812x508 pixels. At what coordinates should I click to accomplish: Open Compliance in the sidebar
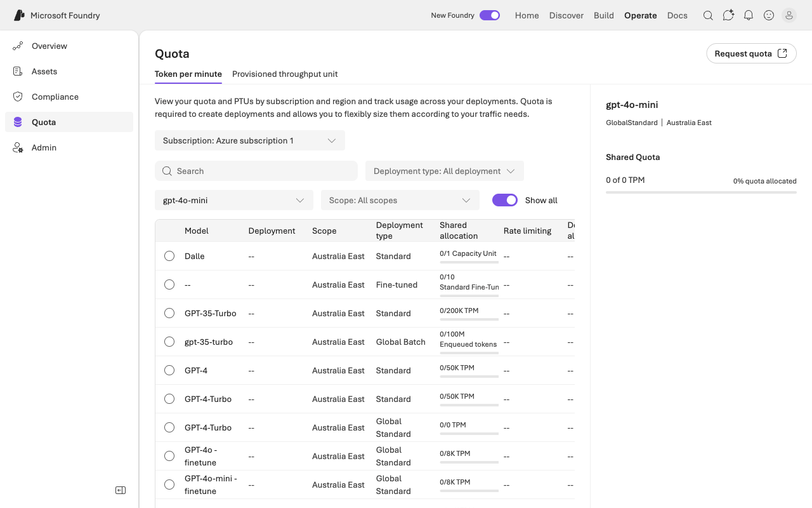click(69, 97)
